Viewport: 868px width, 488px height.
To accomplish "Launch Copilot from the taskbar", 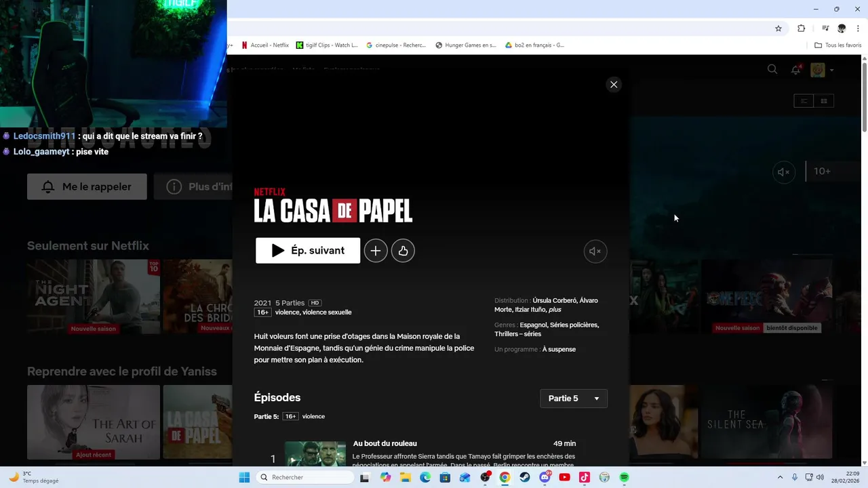I will point(385,477).
